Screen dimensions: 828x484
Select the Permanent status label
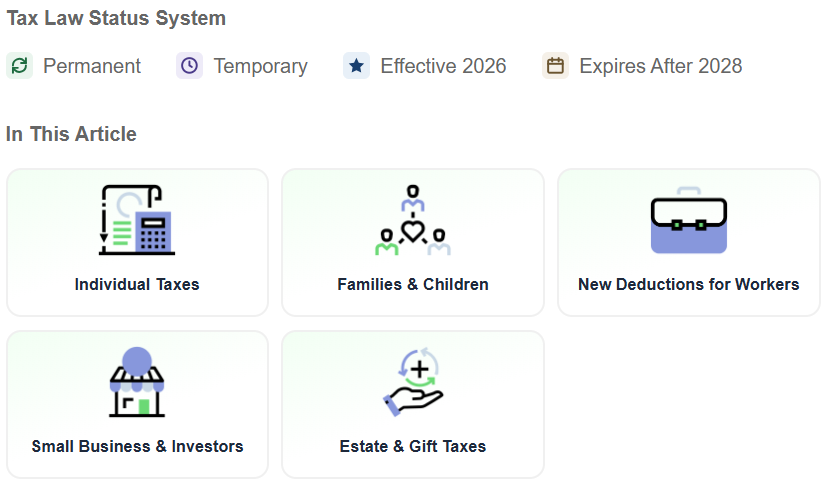coord(92,67)
